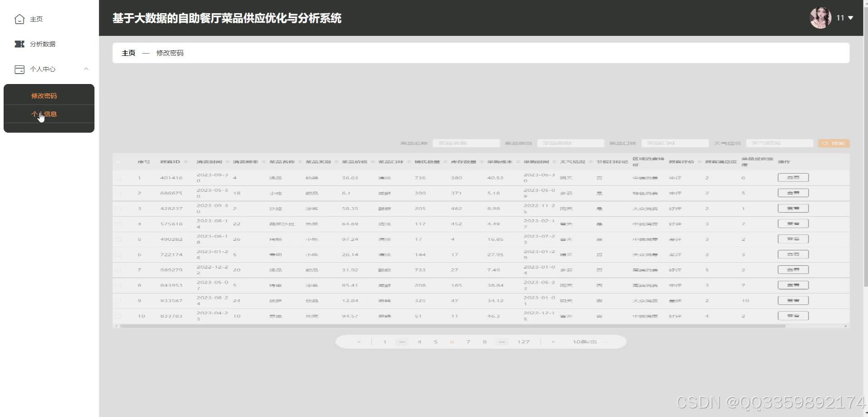Expand the right ellipsis in pagination
The height and width of the screenshot is (417, 868).
[x=502, y=342]
